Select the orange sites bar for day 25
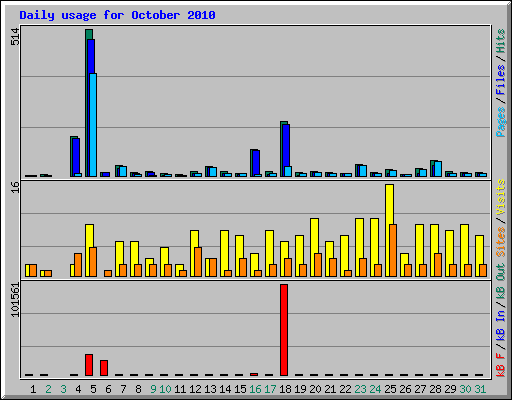The height and width of the screenshot is (400, 512). [393, 250]
